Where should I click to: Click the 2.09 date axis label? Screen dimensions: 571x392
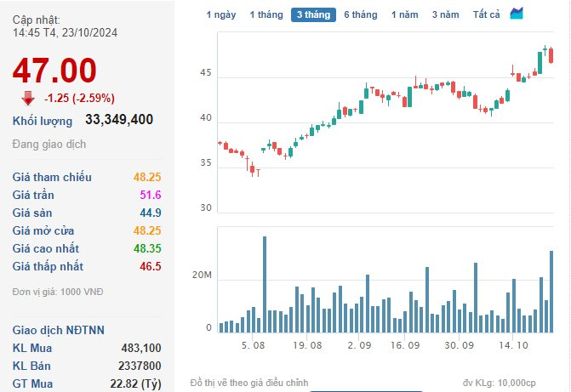click(x=359, y=345)
